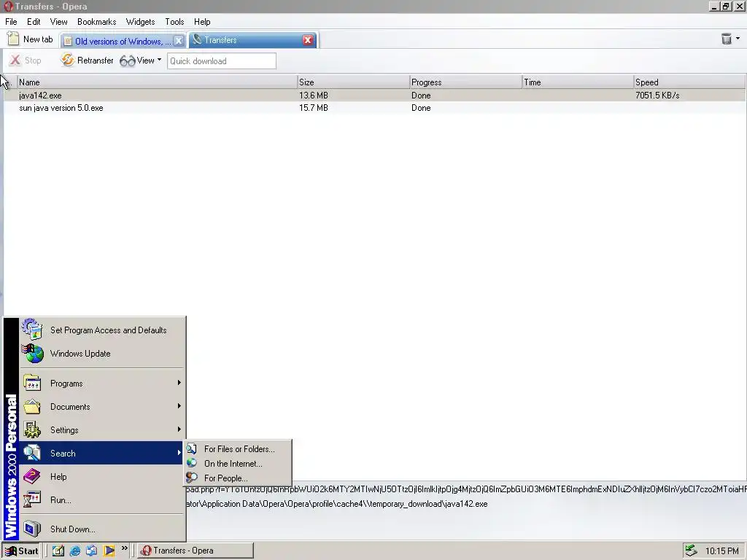This screenshot has width=747, height=560.
Task: Select For Files or Folders... entry
Action: (238, 448)
